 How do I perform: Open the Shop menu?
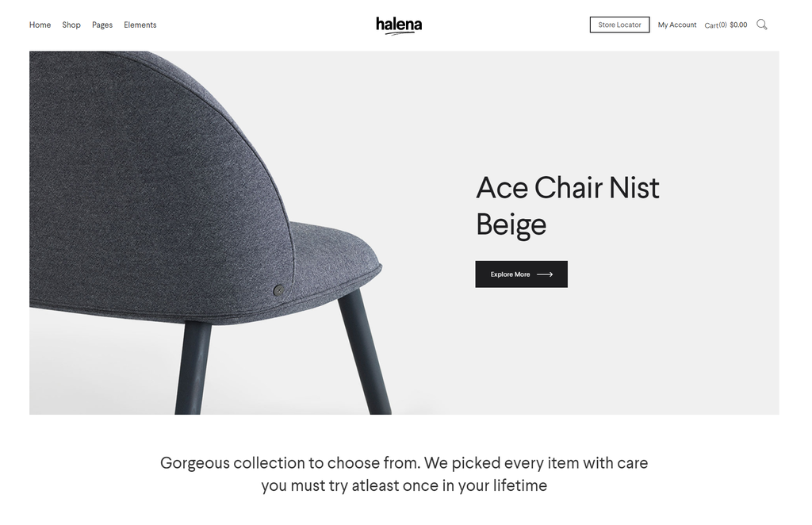pyautogui.click(x=71, y=25)
